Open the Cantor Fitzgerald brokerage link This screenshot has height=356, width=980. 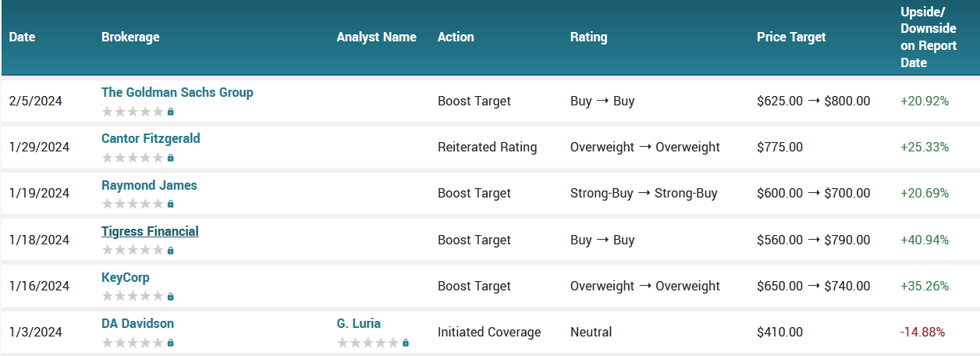151,138
